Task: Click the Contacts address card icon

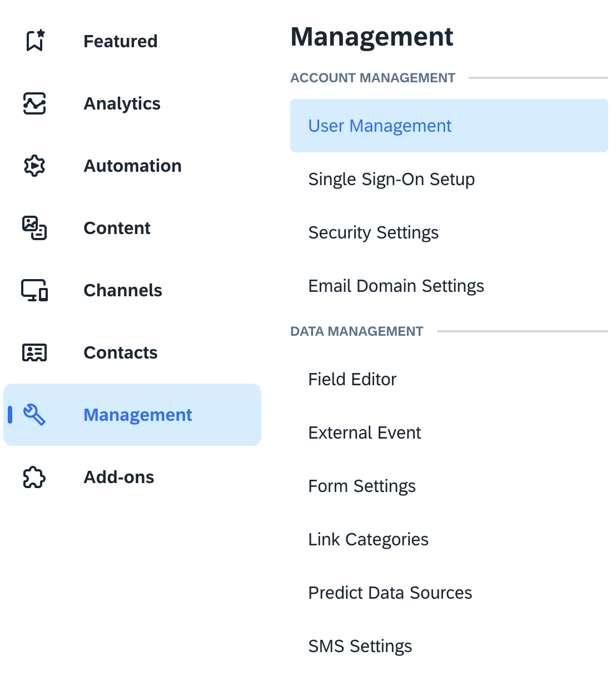Action: [x=34, y=352]
